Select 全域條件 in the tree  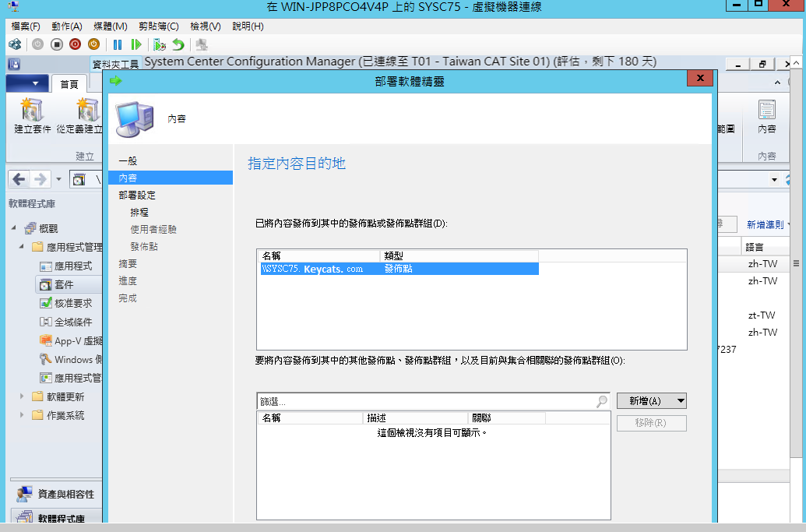point(66,322)
